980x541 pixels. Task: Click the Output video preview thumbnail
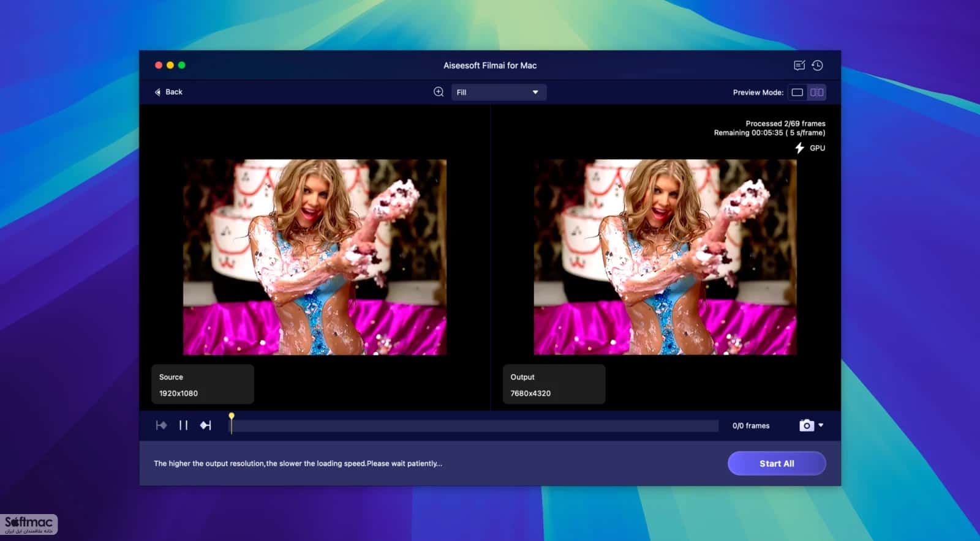tap(665, 257)
